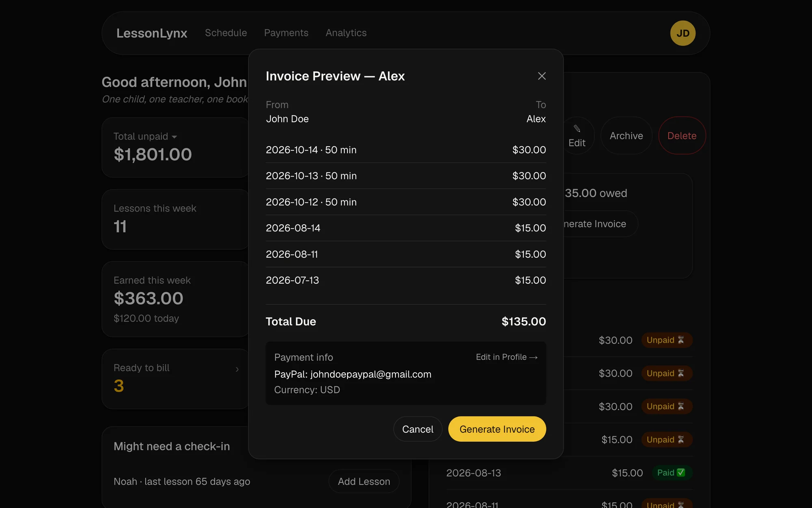The height and width of the screenshot is (508, 812).
Task: Switch to Analytics page
Action: coord(346,33)
